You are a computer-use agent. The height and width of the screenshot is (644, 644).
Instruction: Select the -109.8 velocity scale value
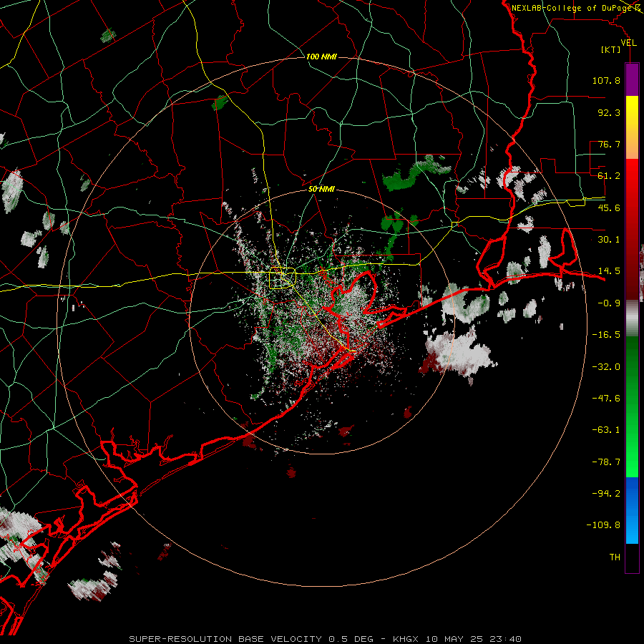click(603, 525)
